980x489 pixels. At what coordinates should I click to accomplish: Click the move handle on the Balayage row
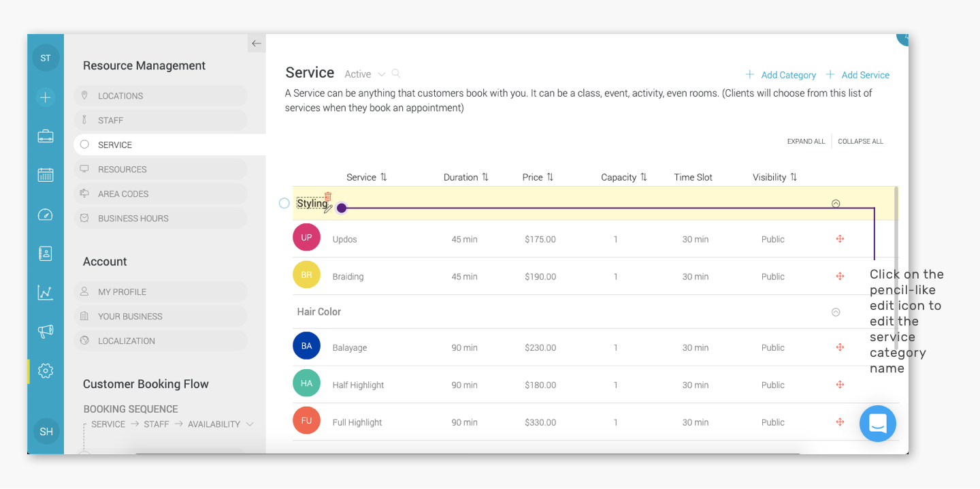point(840,347)
